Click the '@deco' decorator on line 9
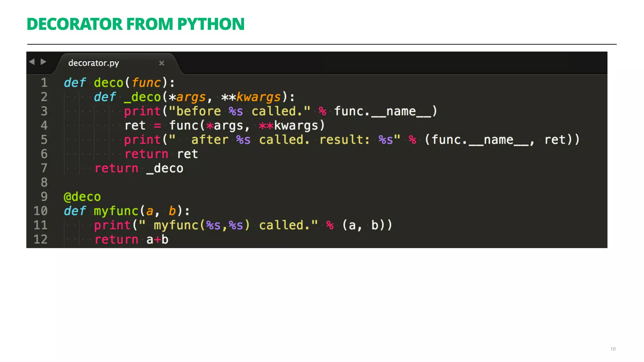Viewport: 644px width, 362px height. 82,197
